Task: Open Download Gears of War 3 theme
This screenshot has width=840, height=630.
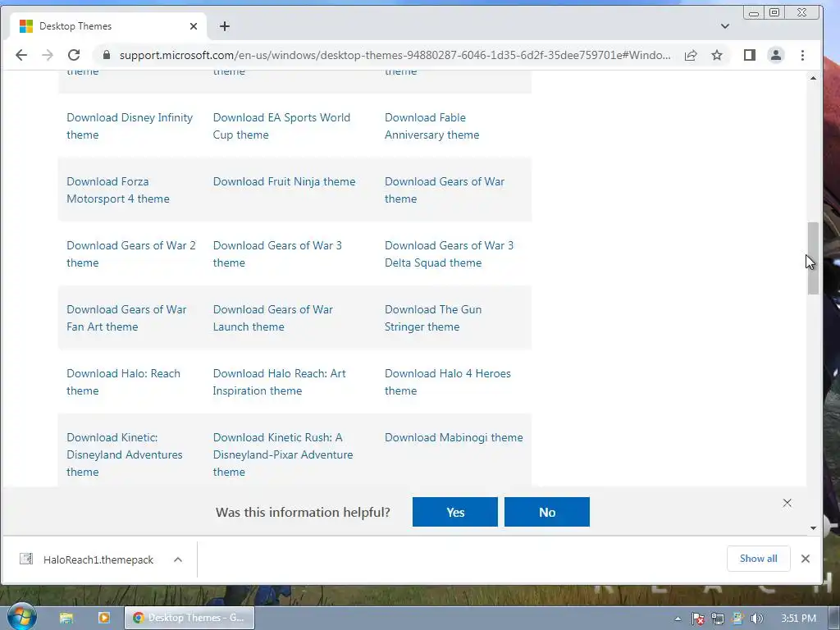Action: (x=277, y=254)
